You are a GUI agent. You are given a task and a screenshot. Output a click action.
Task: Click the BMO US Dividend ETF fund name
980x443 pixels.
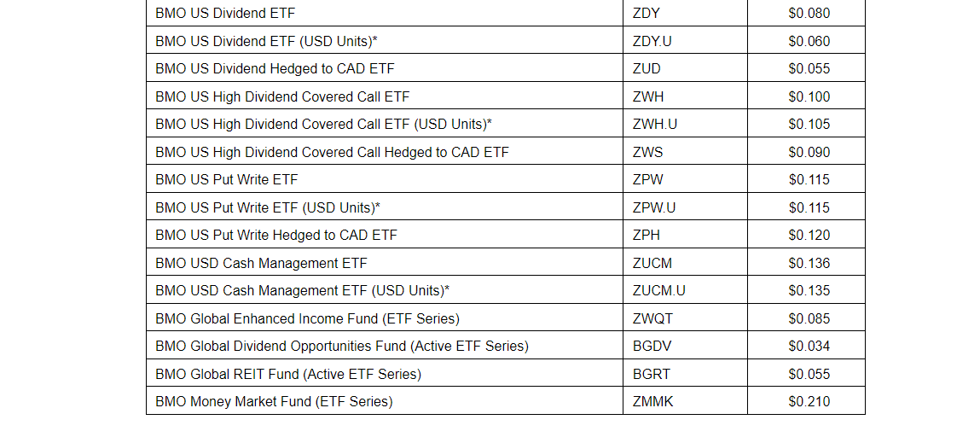[x=225, y=14]
